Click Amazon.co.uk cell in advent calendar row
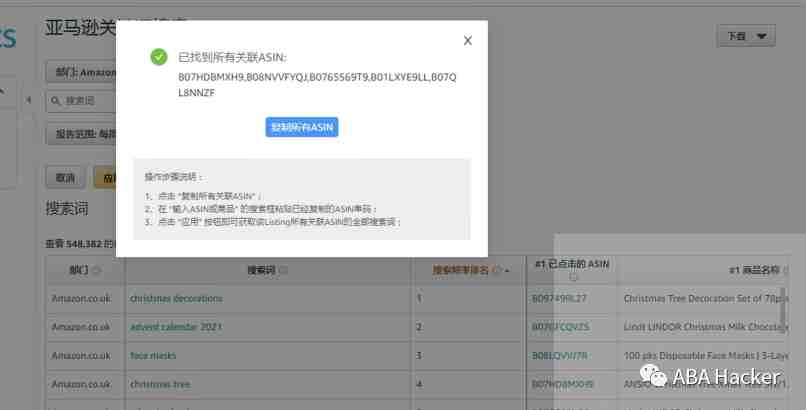Viewport: 806px width, 410px height. tap(81, 327)
